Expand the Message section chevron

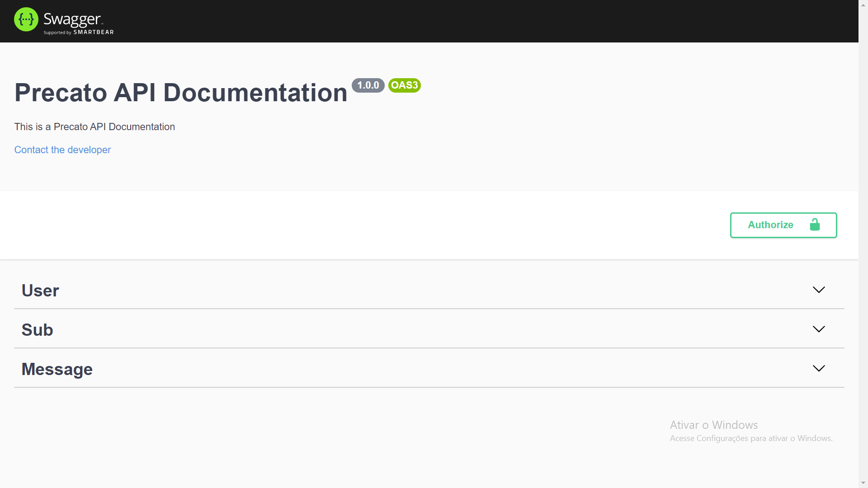tap(819, 368)
